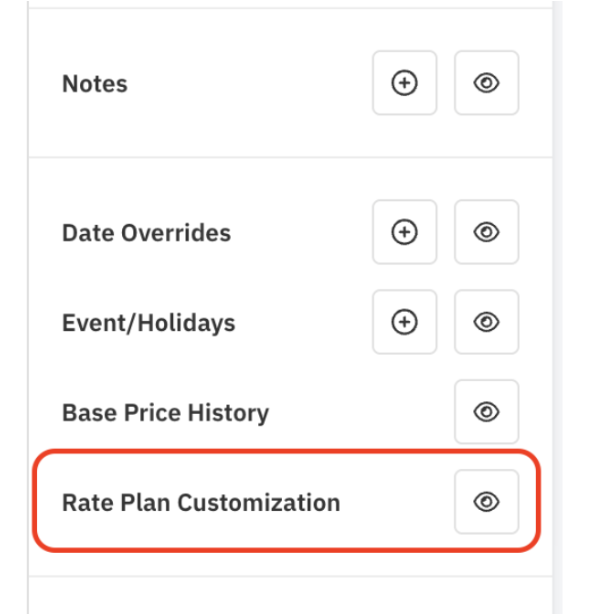
Task: Open Rate Plan Customization eye icon
Action: [x=486, y=502]
